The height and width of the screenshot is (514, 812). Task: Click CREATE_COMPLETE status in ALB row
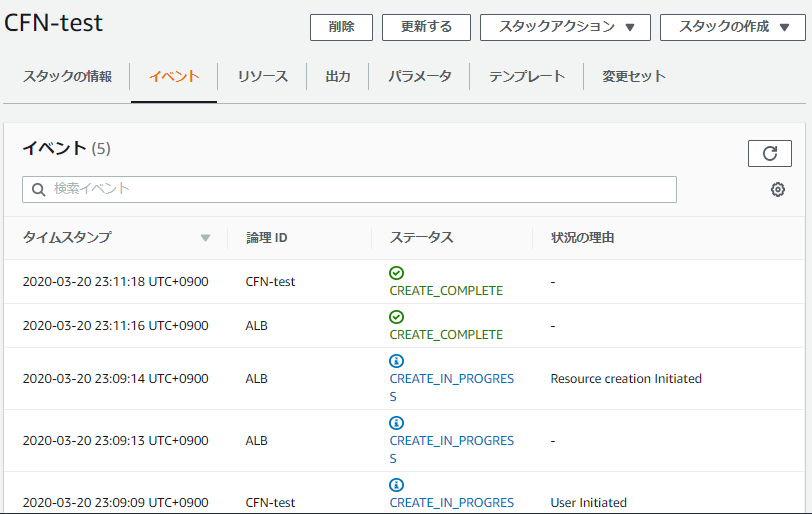click(446, 335)
